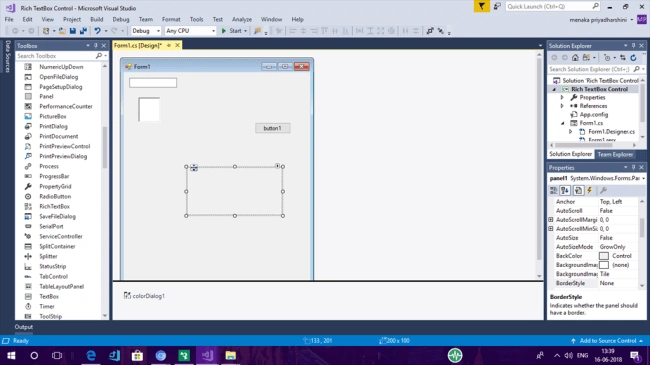Open the Debug configuration dropdown

point(158,31)
